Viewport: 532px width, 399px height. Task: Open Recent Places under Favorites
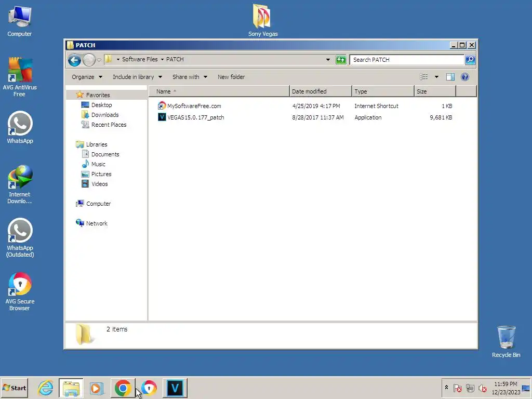109,125
